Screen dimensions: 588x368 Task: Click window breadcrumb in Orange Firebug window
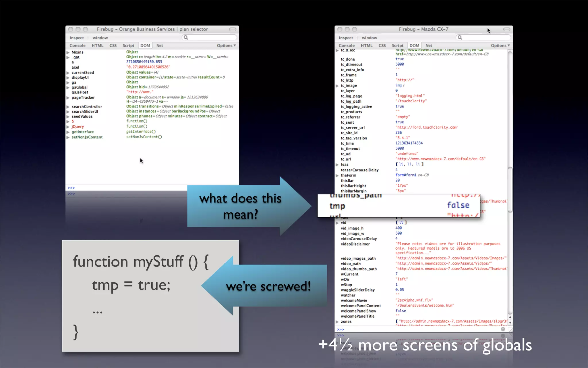click(x=100, y=38)
